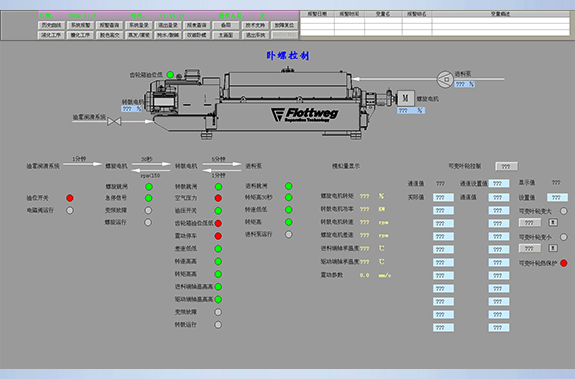The image size is (575, 379).
Task: Click the 进料泵 pump symbol
Action: tap(445, 79)
